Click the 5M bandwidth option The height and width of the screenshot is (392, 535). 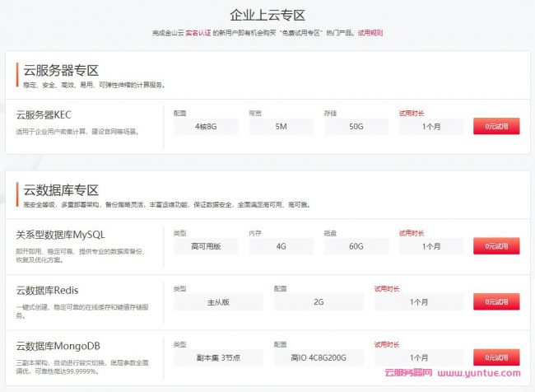click(281, 127)
